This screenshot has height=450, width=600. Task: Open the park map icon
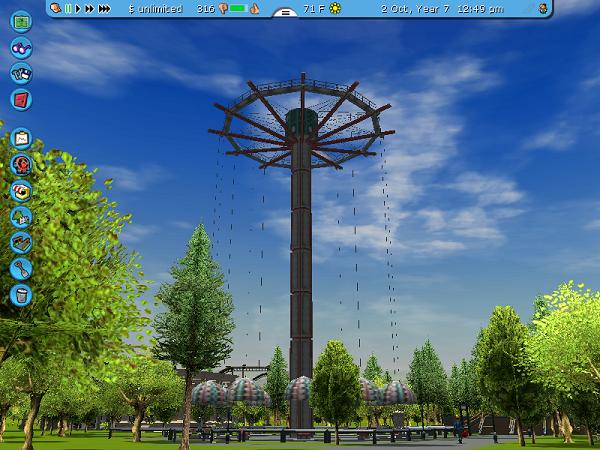pos(21,21)
